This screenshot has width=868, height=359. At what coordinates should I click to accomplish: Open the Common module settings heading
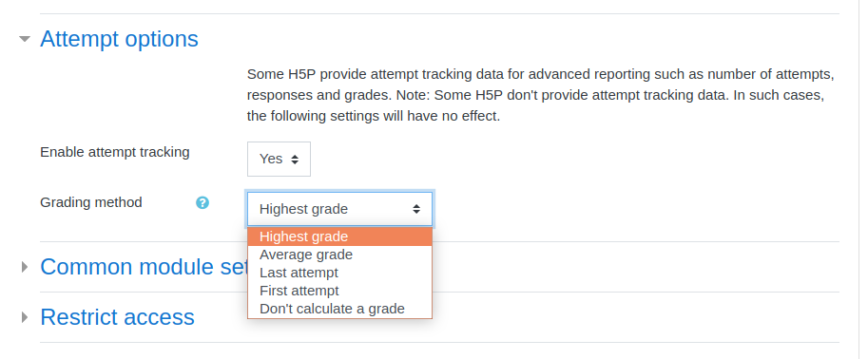click(x=144, y=267)
